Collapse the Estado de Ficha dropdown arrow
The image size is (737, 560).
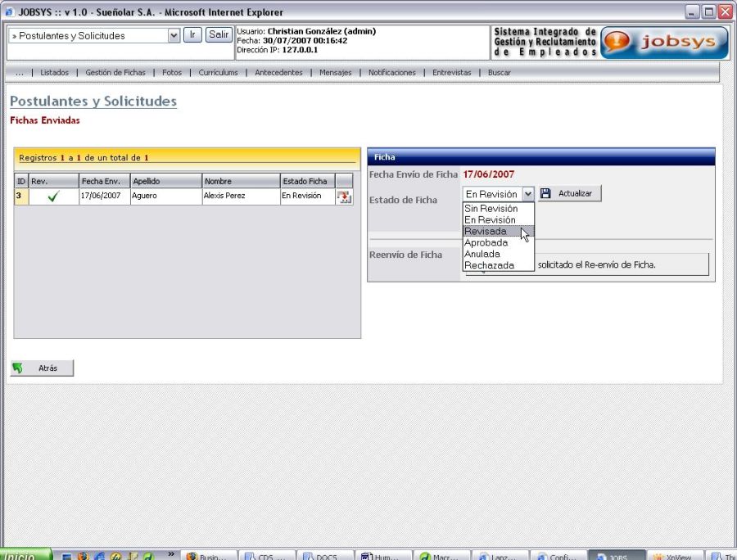[527, 194]
